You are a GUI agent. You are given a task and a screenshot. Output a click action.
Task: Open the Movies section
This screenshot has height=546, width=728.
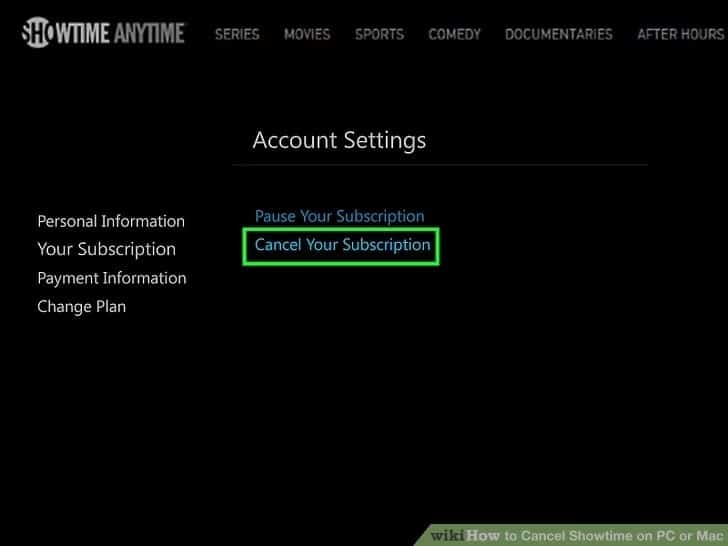click(307, 34)
